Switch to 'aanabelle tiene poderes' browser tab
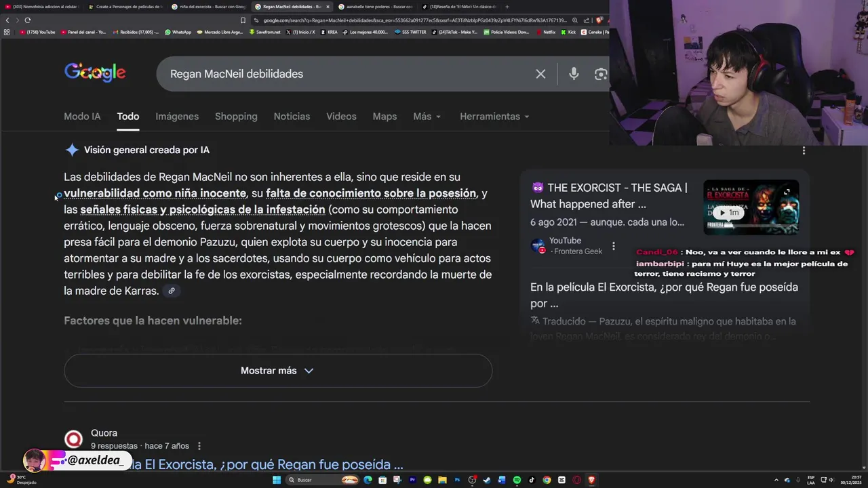The height and width of the screenshot is (488, 868). click(377, 7)
